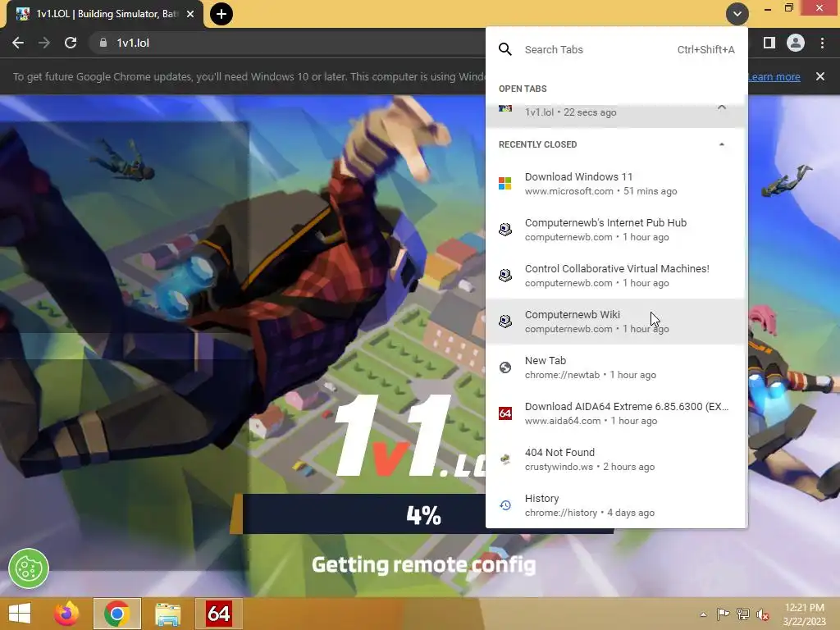This screenshot has height=630, width=840.
Task: Open the Windows Start button
Action: click(20, 614)
